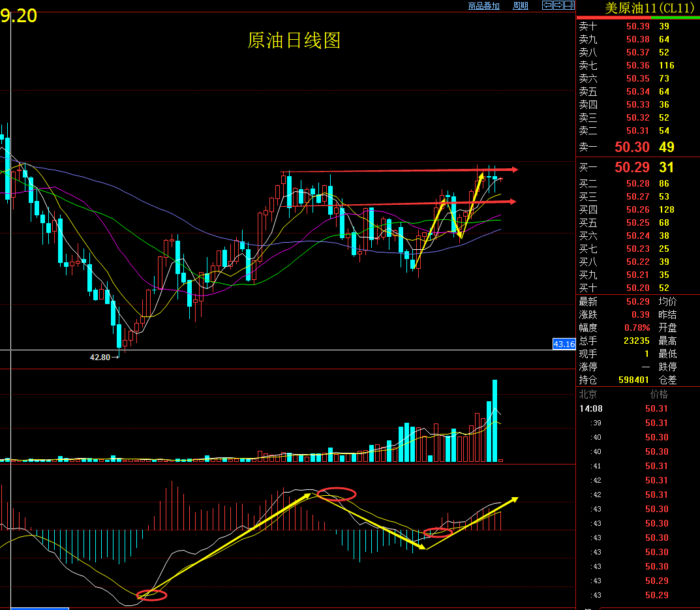
Task: Click the 涨跌 change value 0.39
Action: tap(641, 315)
